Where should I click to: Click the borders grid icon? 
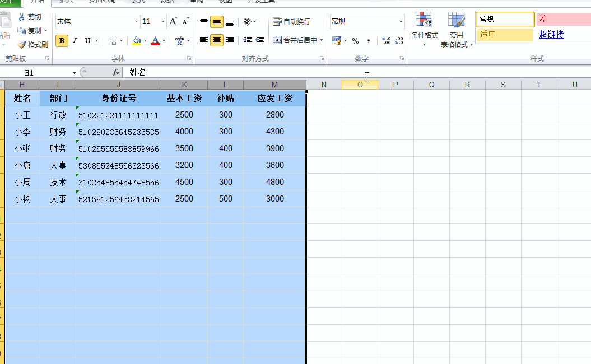click(x=112, y=41)
